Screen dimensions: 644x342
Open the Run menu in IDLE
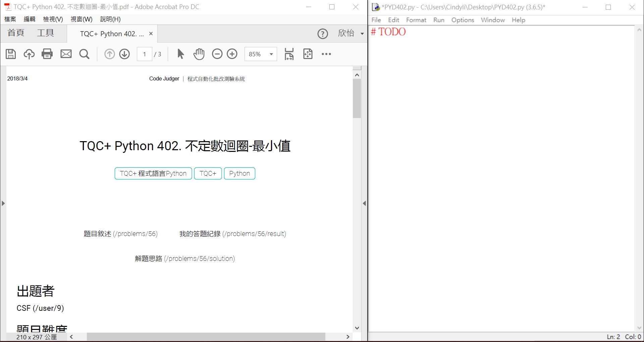(x=439, y=20)
